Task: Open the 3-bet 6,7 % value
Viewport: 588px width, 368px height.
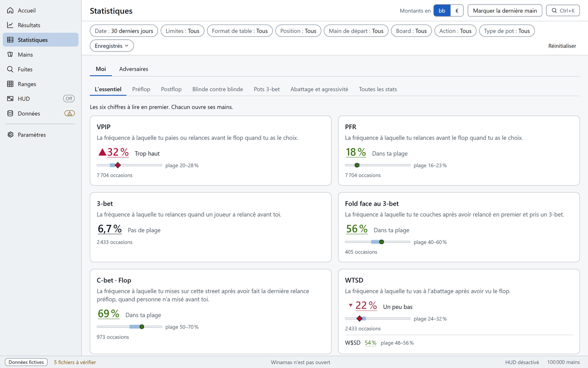Action: coord(109,229)
